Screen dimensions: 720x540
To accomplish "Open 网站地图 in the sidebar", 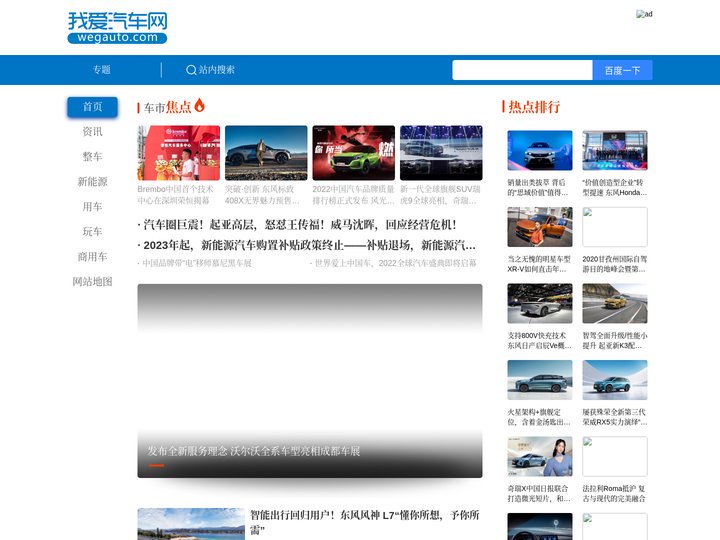I will [x=92, y=281].
